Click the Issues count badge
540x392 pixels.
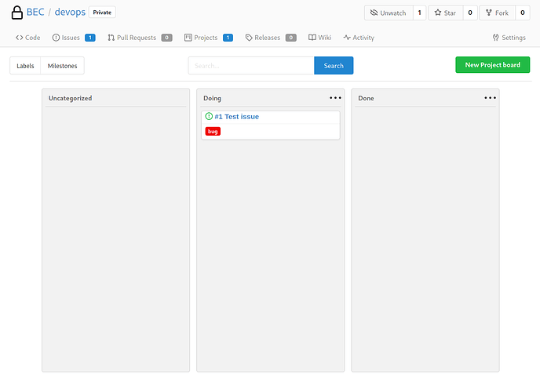click(90, 38)
